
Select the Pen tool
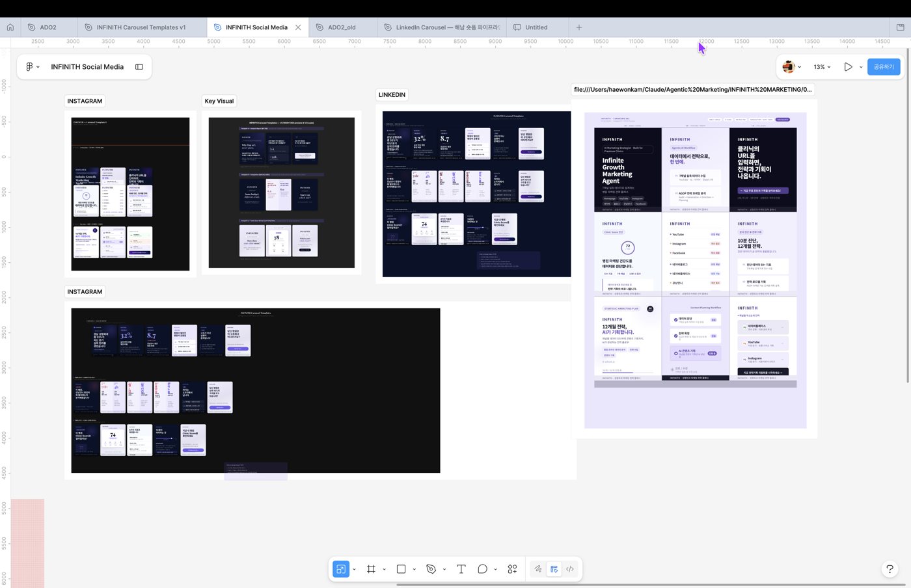point(431,569)
